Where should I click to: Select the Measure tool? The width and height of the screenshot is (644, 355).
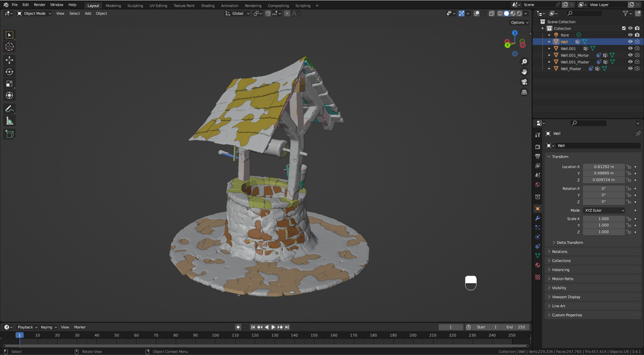click(x=9, y=121)
